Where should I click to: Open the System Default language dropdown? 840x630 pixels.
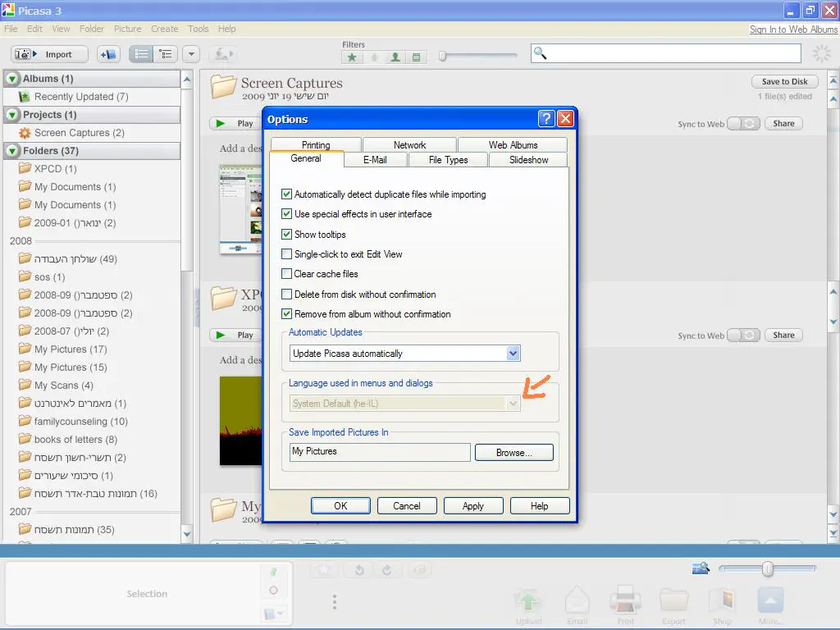point(513,404)
